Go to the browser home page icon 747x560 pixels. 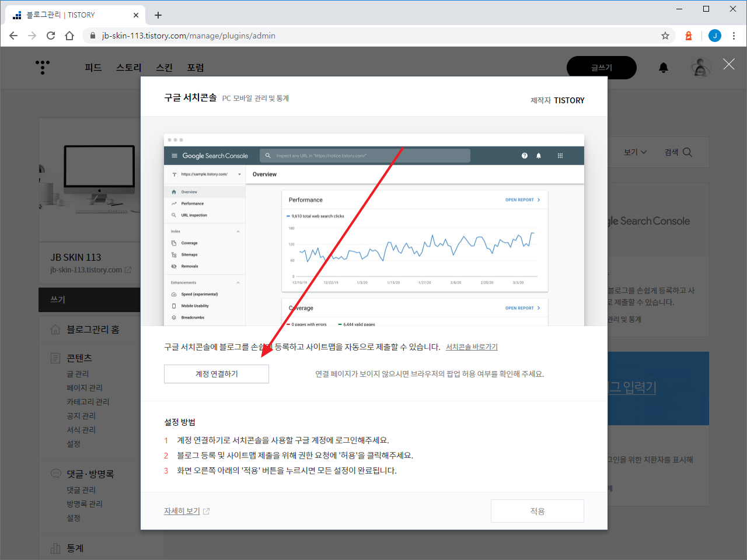pos(69,36)
